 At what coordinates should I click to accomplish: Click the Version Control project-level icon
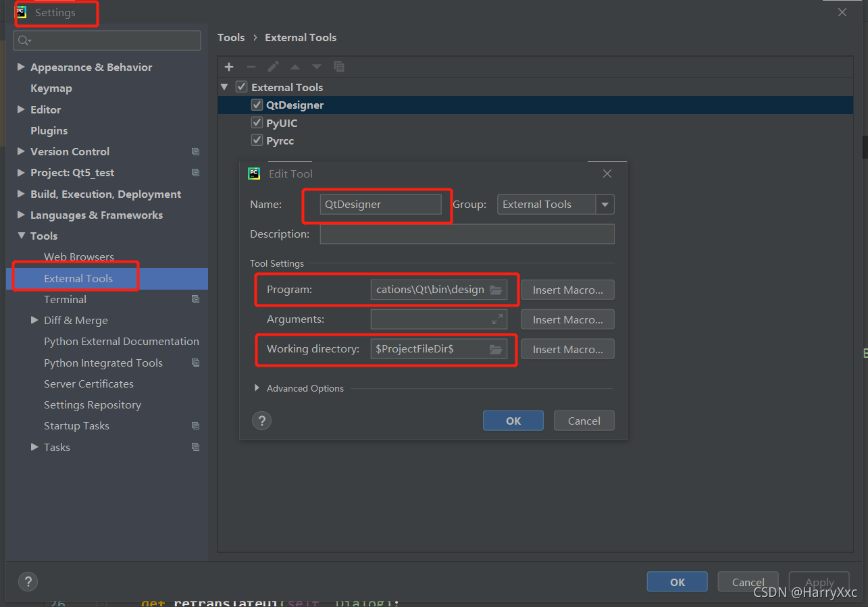tap(195, 151)
